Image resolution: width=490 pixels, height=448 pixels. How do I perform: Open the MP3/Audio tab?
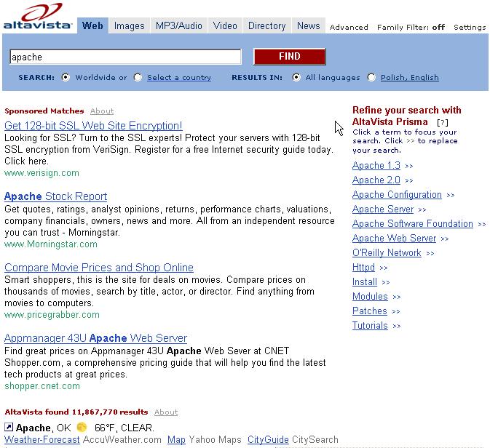[x=179, y=25]
